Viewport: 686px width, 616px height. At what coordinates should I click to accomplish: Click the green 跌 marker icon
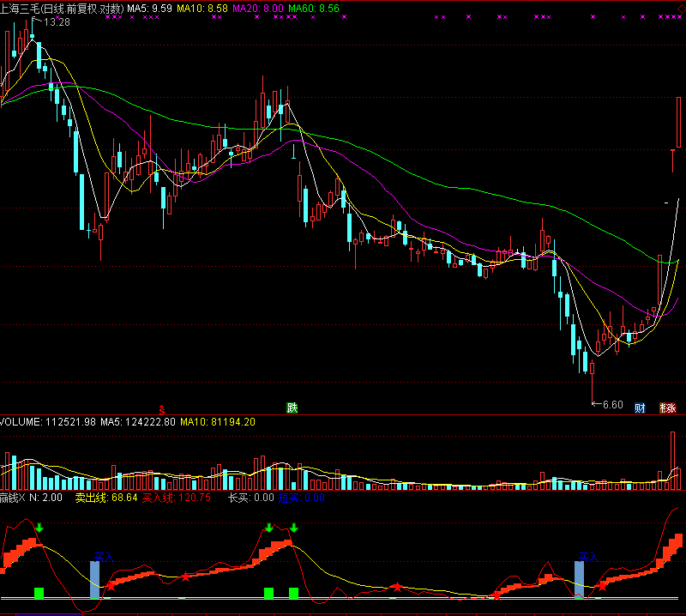pos(292,408)
